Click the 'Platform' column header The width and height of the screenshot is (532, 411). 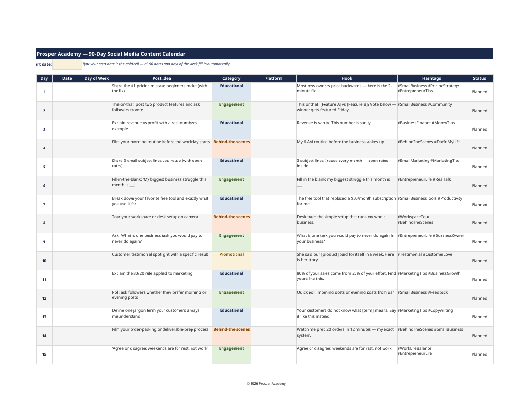coord(274,78)
